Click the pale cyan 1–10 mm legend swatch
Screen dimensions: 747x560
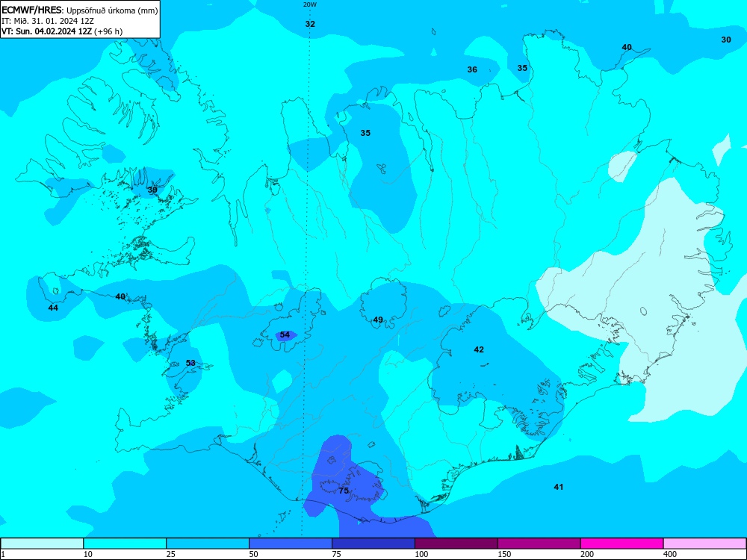pos(42,544)
